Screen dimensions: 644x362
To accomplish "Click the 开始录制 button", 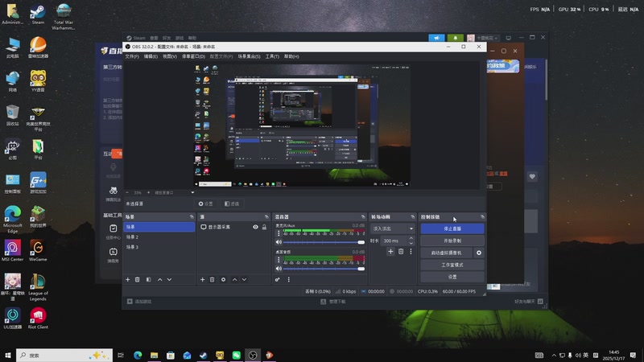I will [x=452, y=241].
